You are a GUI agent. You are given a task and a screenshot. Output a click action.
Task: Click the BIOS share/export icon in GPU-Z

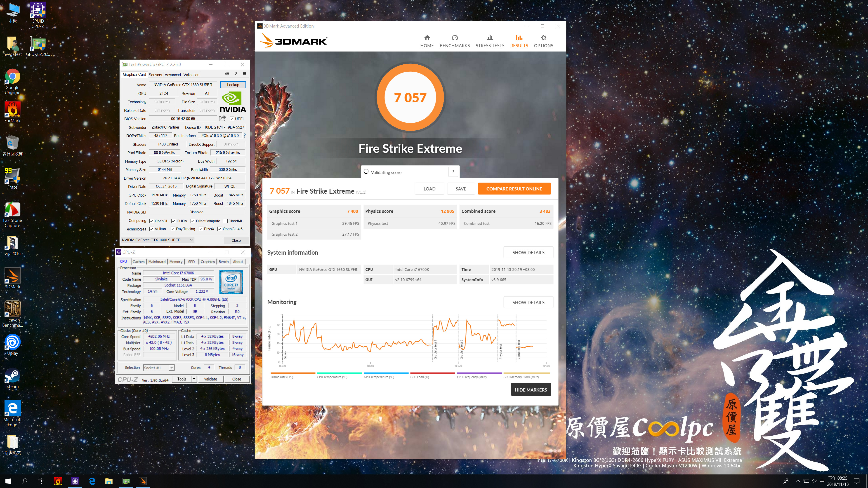tap(222, 119)
